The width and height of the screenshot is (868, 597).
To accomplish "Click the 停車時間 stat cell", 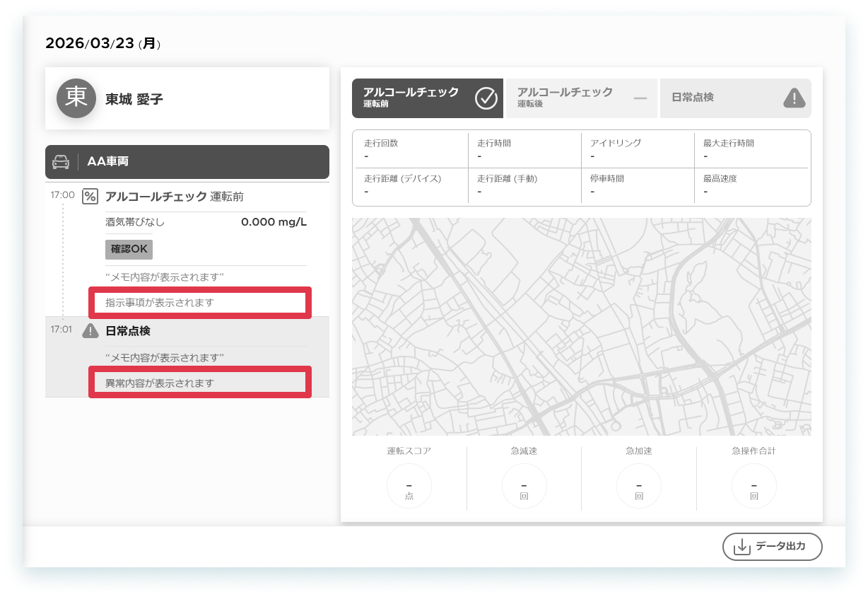I will pos(638,186).
